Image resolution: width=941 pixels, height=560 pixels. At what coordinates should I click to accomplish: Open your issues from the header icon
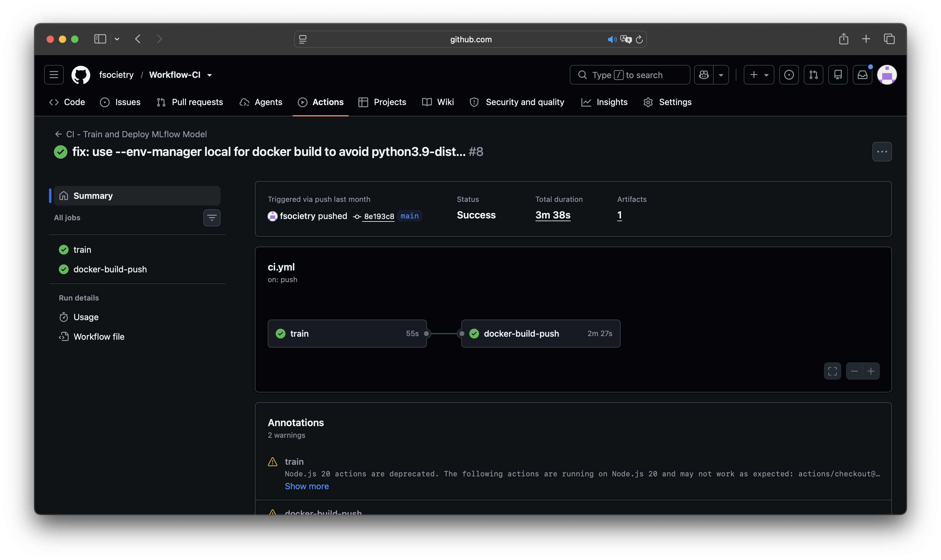(x=789, y=75)
